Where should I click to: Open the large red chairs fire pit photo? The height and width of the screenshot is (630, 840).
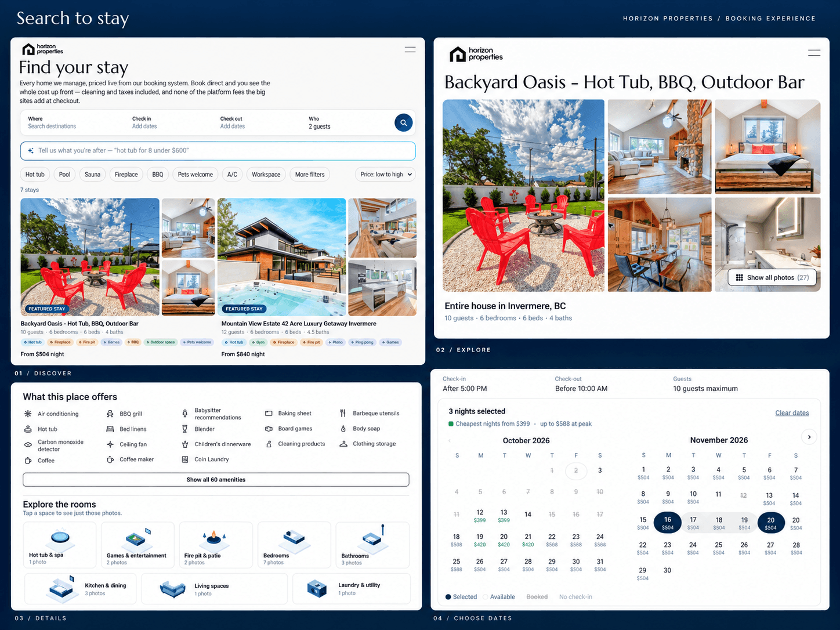click(523, 195)
